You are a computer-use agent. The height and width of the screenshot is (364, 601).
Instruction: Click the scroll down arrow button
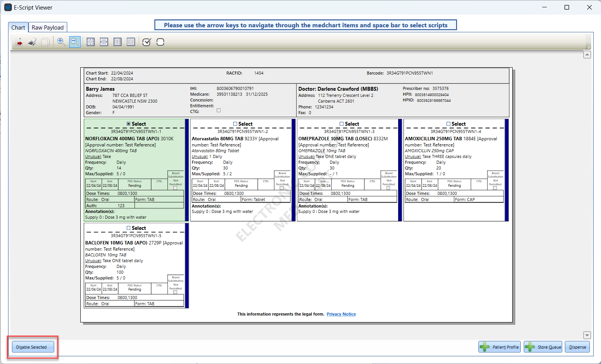coord(587,335)
